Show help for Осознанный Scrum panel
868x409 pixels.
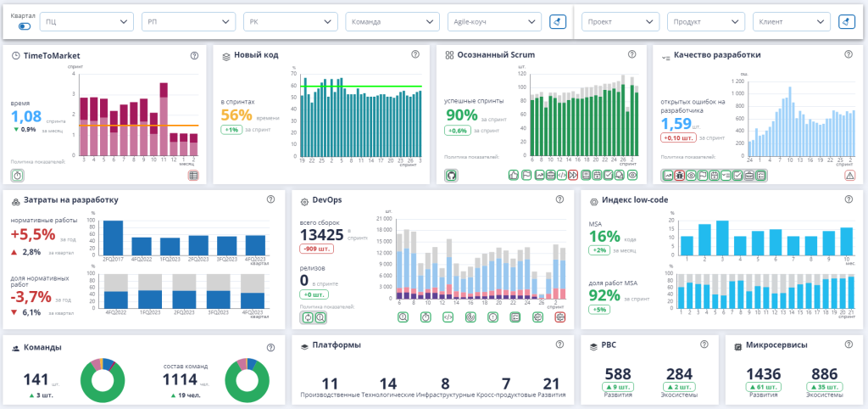pyautogui.click(x=632, y=54)
